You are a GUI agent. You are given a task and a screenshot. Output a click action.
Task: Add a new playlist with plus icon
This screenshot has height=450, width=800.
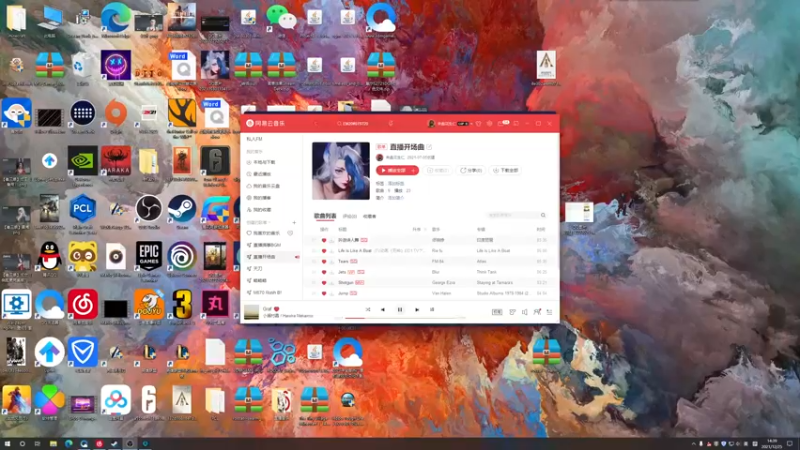(294, 222)
